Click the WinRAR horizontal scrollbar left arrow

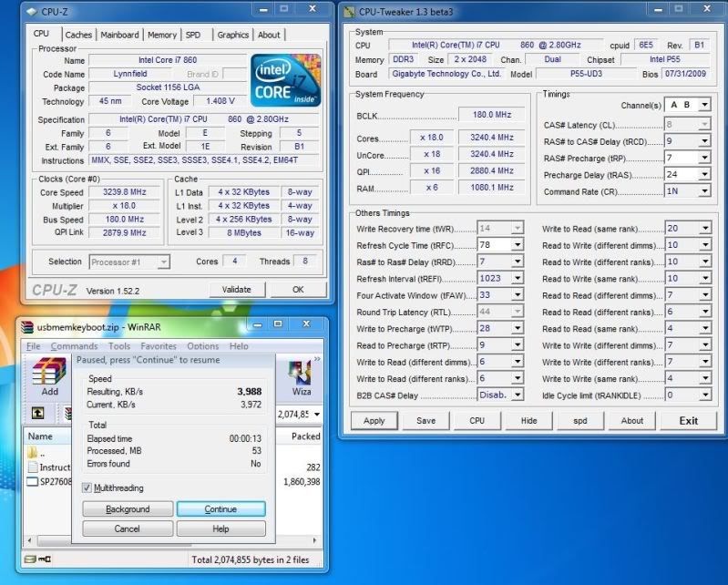[30, 540]
